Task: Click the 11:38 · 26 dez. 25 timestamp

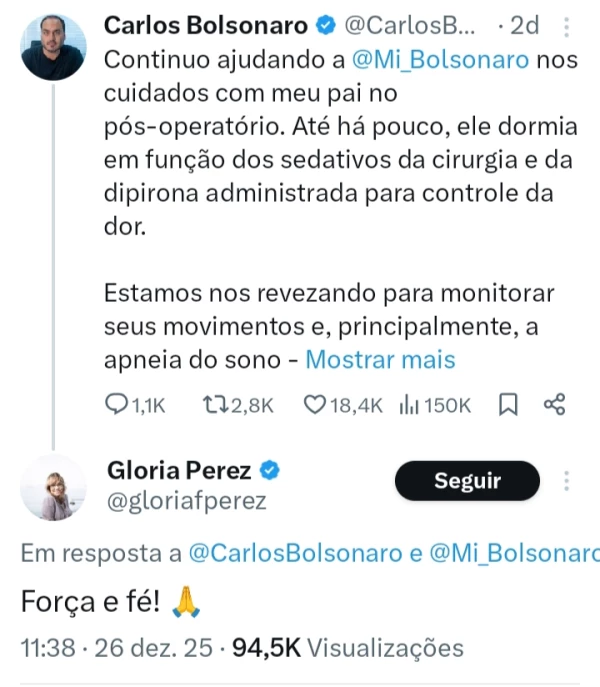Action: [117, 648]
